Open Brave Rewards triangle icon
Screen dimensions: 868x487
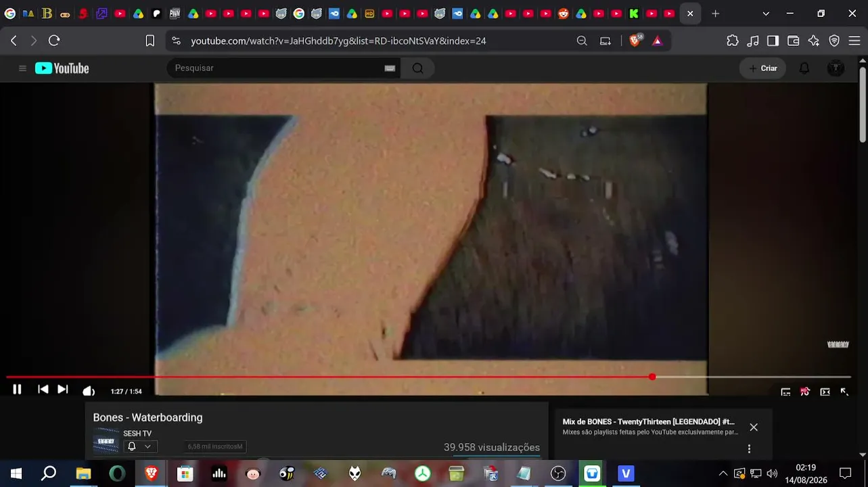point(657,41)
